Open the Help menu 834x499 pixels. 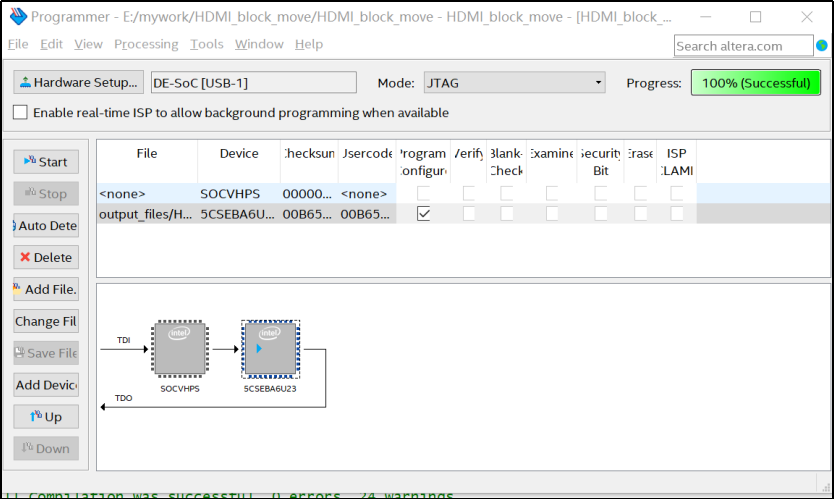pos(309,44)
